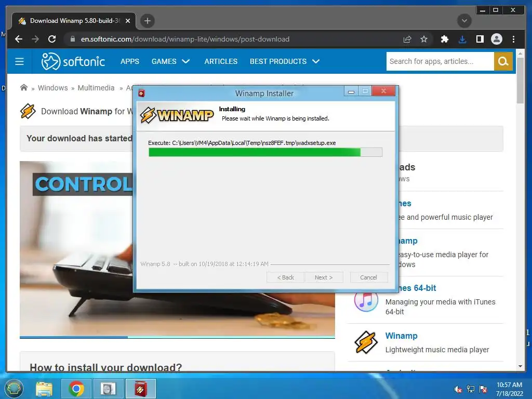Click the home breadcrumb icon

coord(24,87)
